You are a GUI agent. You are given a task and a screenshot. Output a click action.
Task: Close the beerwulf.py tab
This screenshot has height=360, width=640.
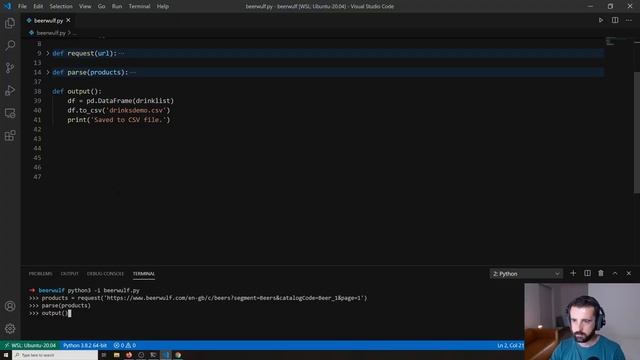point(68,20)
